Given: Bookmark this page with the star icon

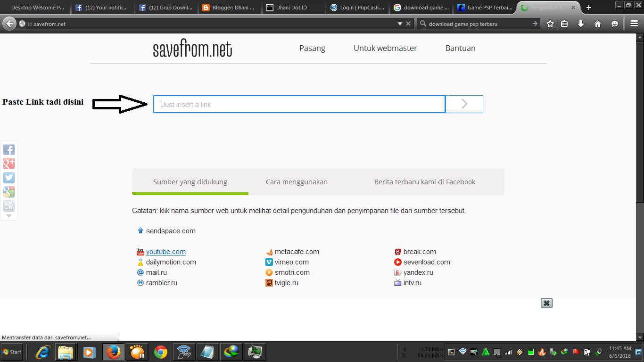Looking at the screenshot, I should click(550, 24).
